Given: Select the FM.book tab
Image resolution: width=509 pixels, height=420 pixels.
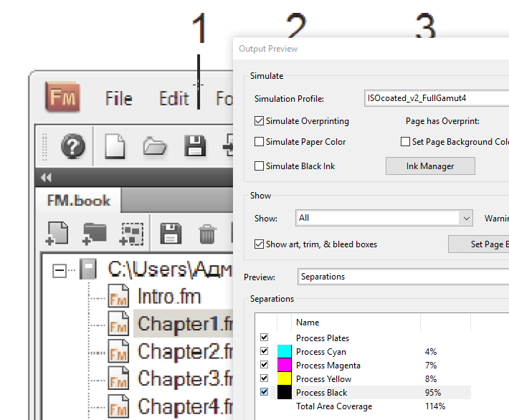Looking at the screenshot, I should [78, 200].
